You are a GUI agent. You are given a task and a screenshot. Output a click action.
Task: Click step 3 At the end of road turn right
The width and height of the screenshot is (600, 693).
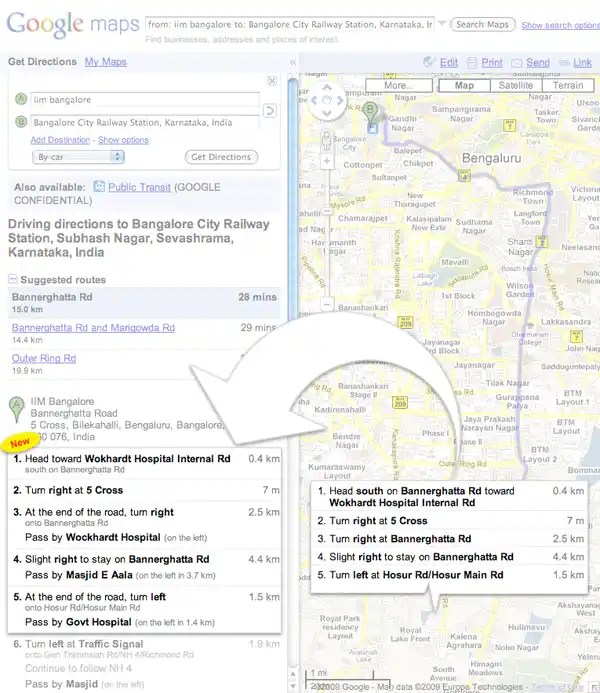146,524
